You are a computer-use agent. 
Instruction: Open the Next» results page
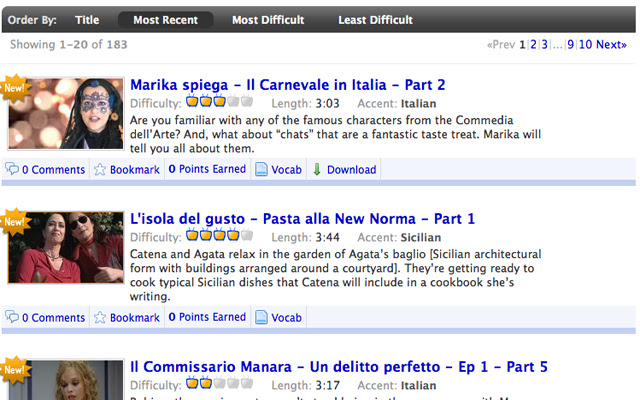coord(611,44)
